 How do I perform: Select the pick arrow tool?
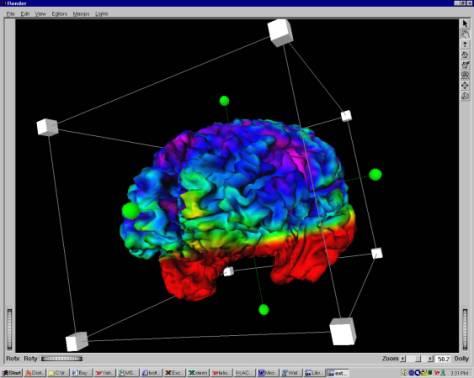coord(465,24)
